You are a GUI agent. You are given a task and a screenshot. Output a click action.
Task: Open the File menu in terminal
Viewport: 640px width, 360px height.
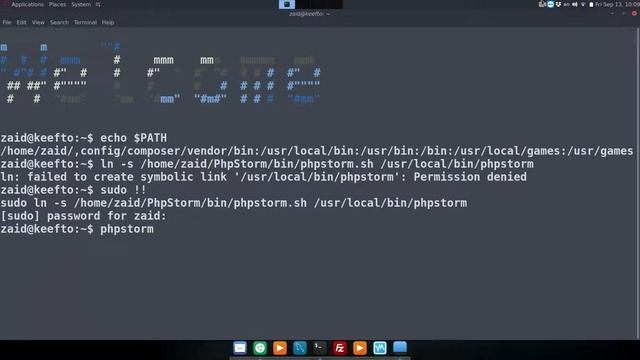point(7,22)
